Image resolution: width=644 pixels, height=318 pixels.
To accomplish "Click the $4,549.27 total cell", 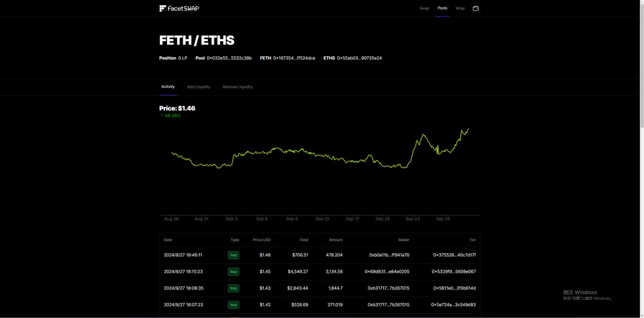I will coord(298,272).
